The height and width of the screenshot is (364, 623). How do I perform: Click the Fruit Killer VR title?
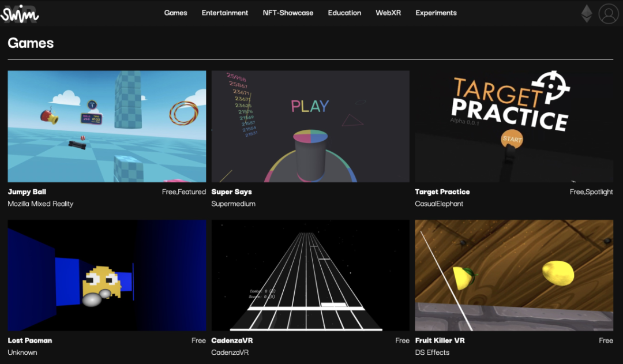pos(440,340)
